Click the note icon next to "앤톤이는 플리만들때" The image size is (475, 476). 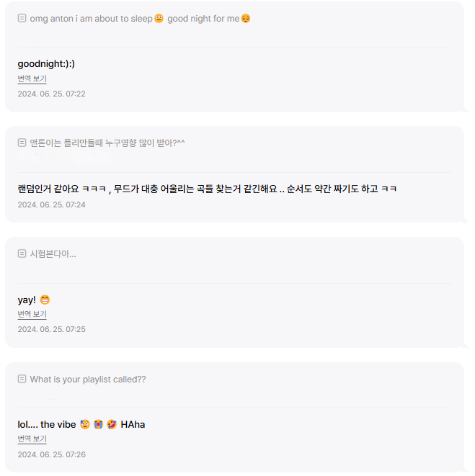click(x=22, y=143)
